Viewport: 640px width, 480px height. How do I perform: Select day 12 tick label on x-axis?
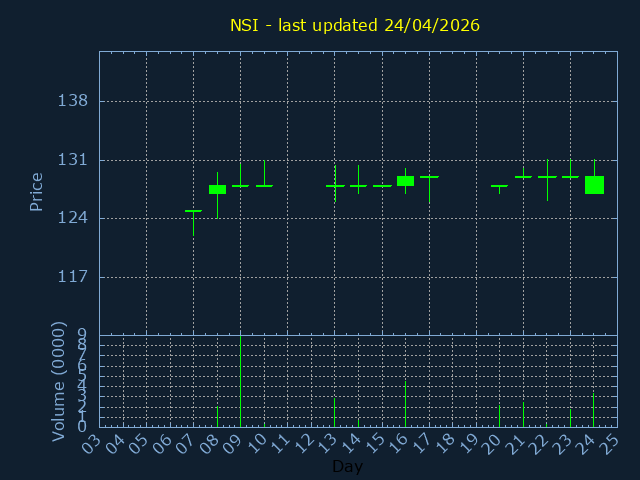click(x=303, y=442)
